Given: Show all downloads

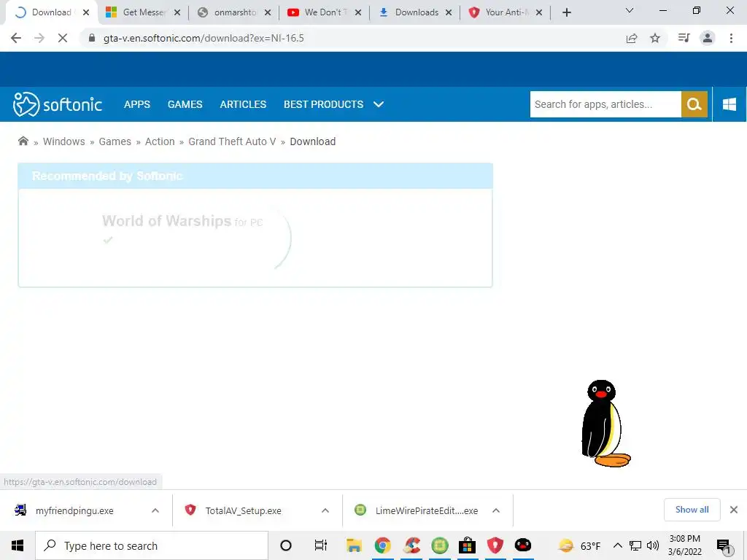Looking at the screenshot, I should pyautogui.click(x=692, y=510).
